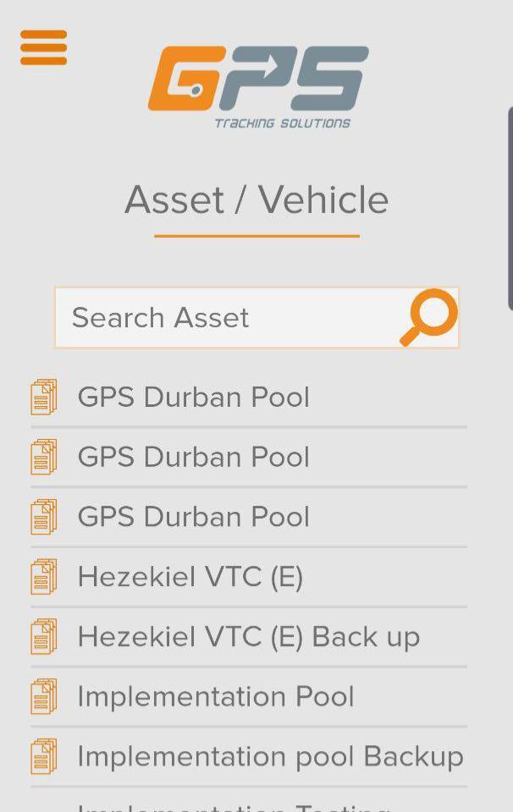
Task: Click the document icon beside first GPS Durban Pool
Action: pos(44,396)
